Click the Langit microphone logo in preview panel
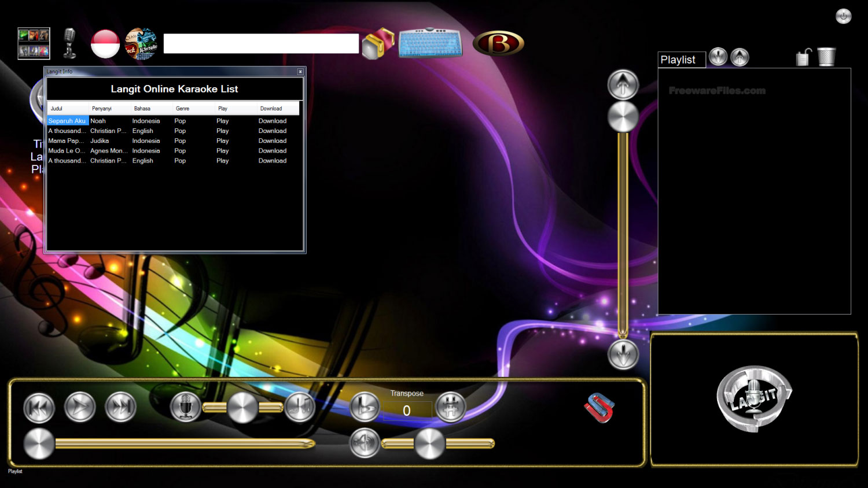868x488 pixels. [x=754, y=398]
